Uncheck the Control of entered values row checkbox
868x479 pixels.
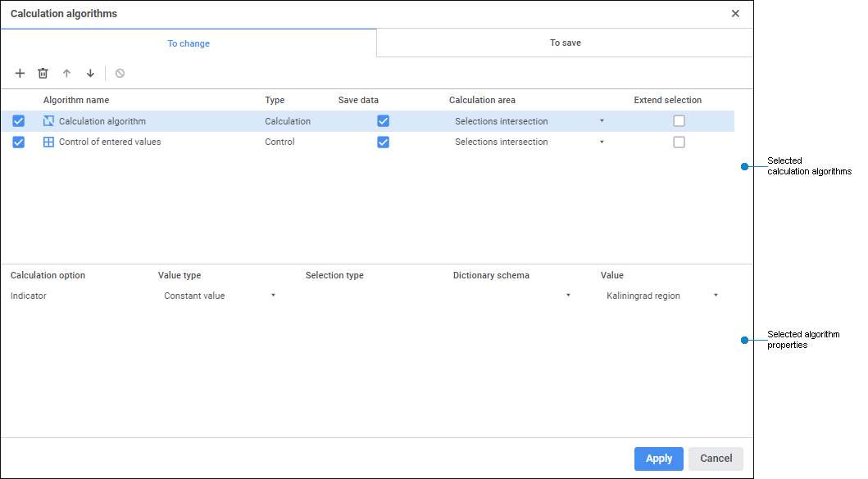click(18, 142)
